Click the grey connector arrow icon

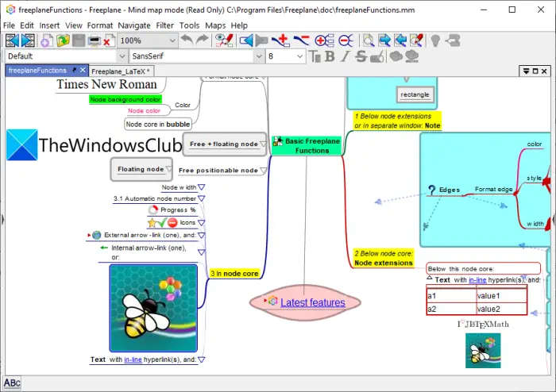point(453,40)
